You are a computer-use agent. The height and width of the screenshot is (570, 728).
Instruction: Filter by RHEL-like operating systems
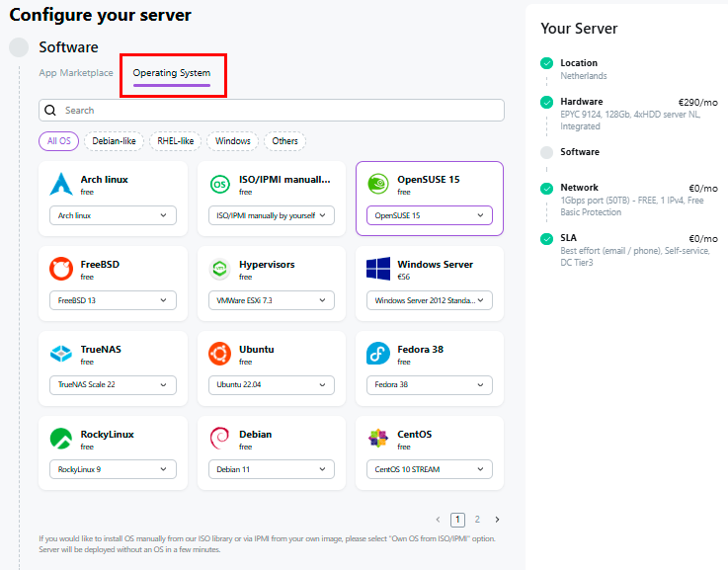click(176, 141)
